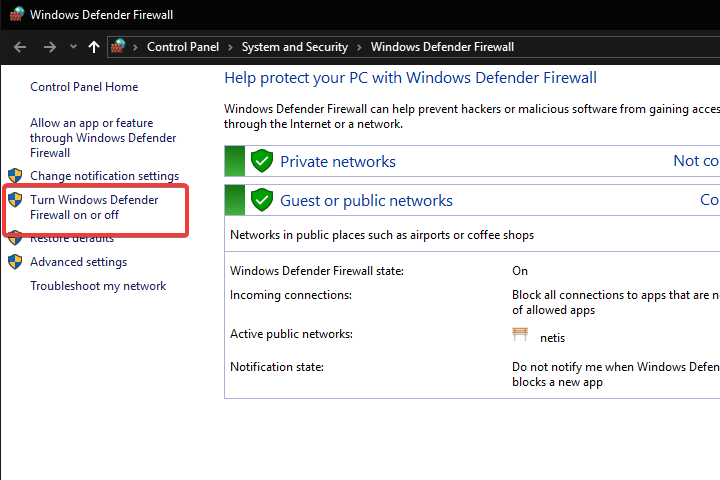Select Windows Defender Firewall breadcrumb
This screenshot has height=480, width=720.
coord(442,47)
